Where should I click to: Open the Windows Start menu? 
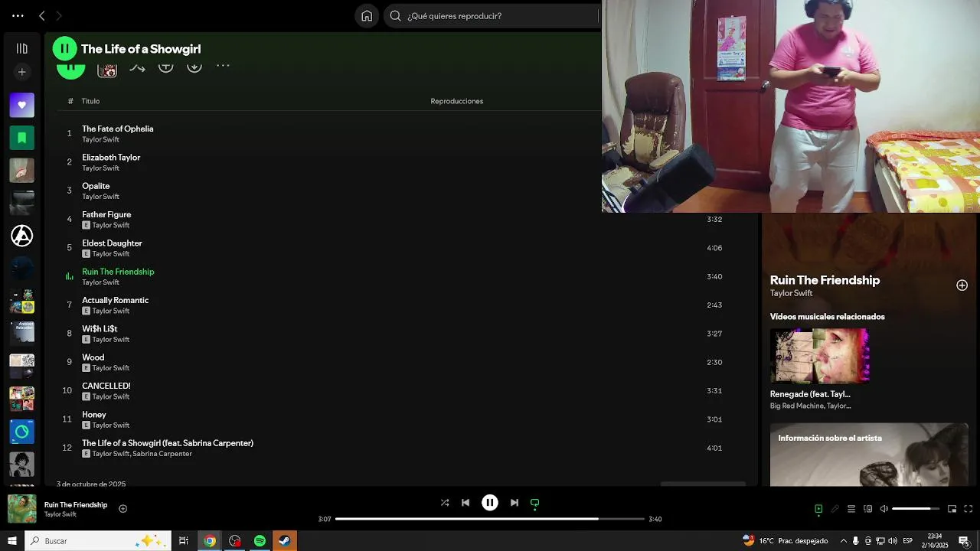click(x=12, y=541)
